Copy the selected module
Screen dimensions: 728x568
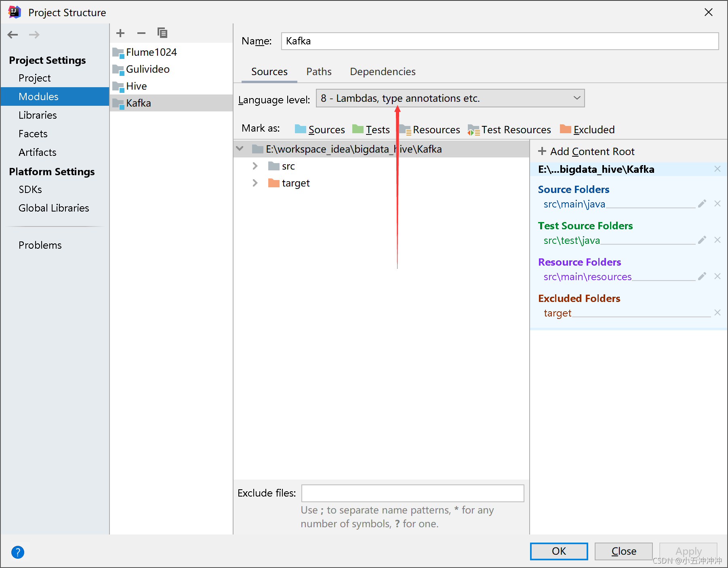pos(162,33)
